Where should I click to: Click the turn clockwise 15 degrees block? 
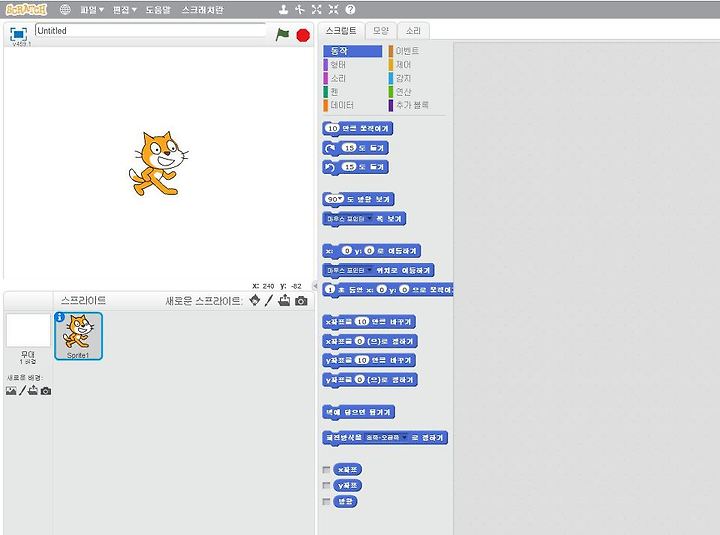coord(356,148)
